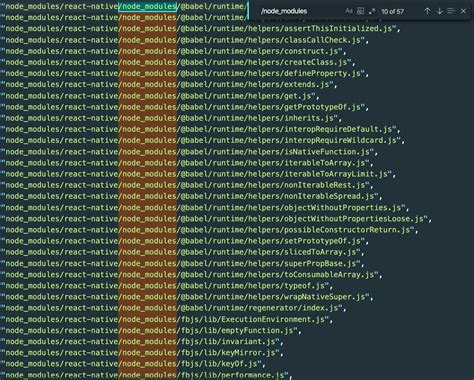Click the helpers/get.js line

click(x=160, y=96)
